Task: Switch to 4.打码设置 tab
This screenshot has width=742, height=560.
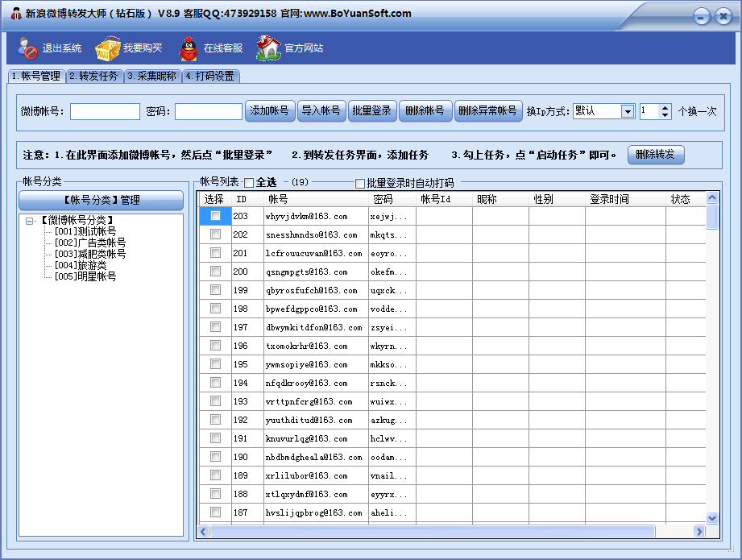Action: click(x=210, y=77)
